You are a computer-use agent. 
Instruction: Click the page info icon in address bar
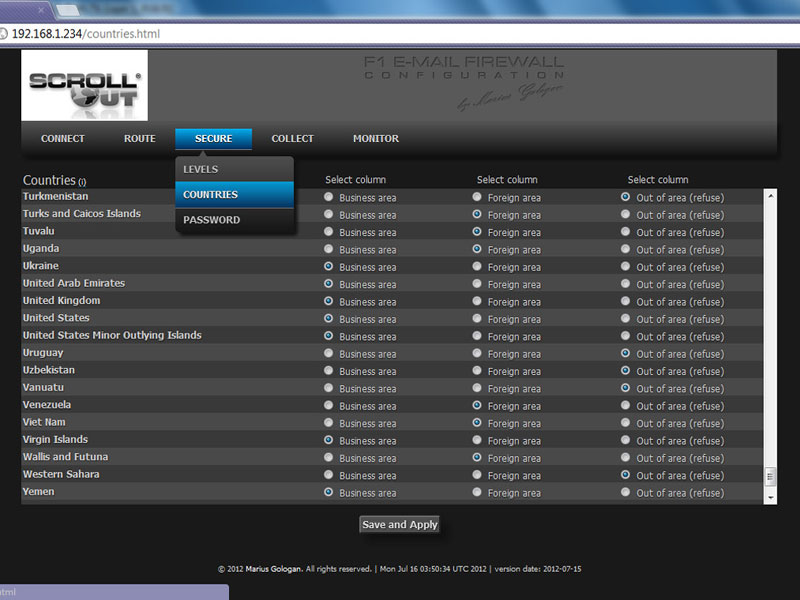[5, 34]
